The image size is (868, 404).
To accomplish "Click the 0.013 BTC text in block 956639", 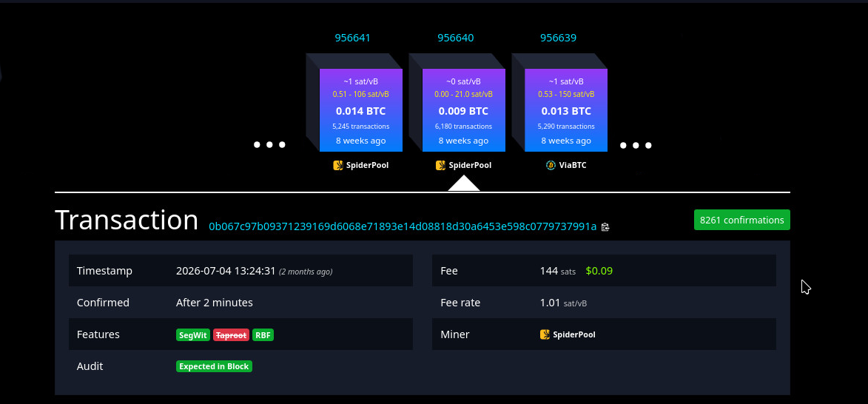I will pyautogui.click(x=566, y=111).
